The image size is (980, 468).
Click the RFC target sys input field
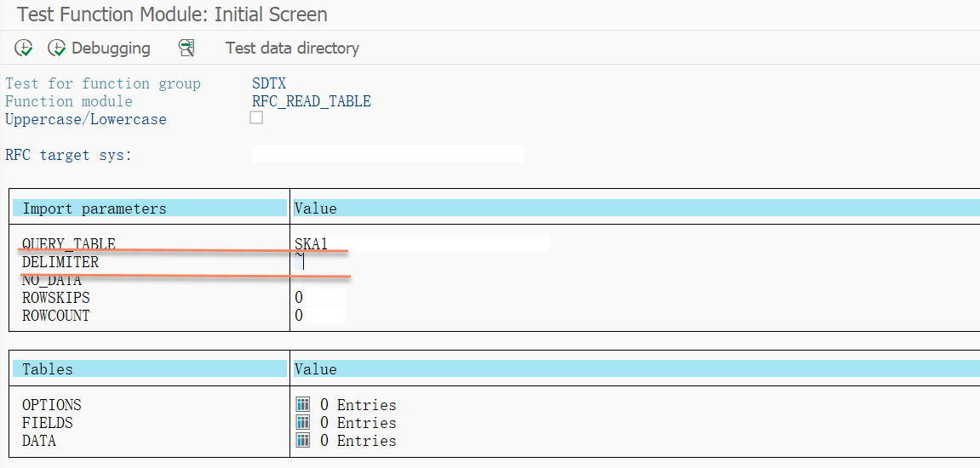388,154
